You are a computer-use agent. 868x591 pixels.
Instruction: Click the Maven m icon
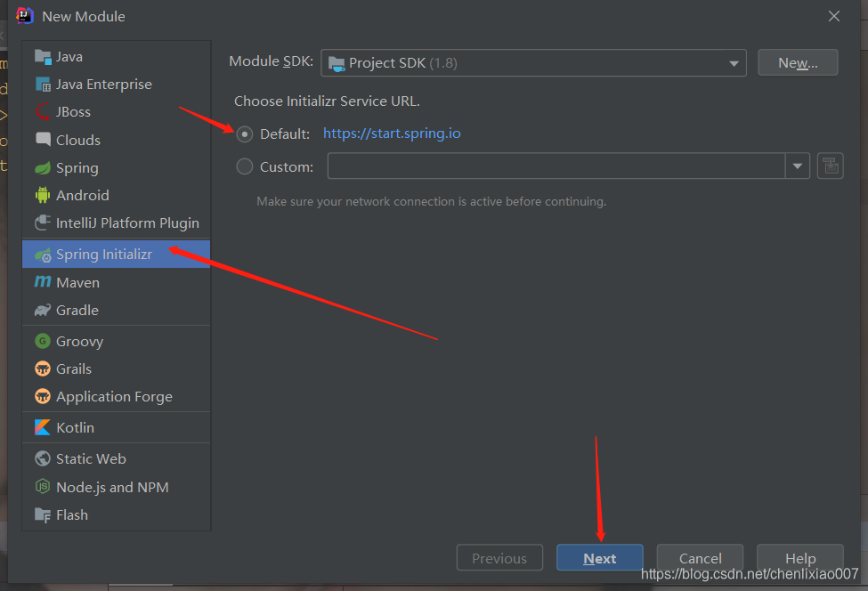point(43,282)
